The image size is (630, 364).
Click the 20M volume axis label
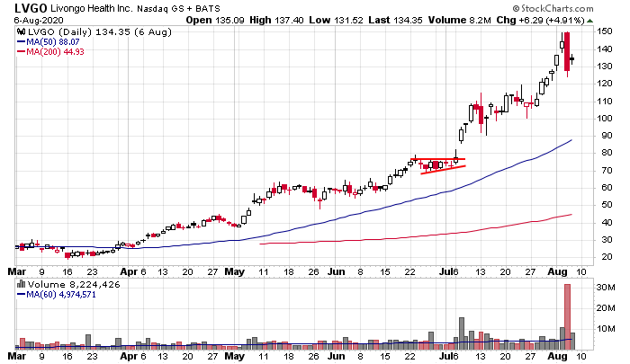point(606,308)
